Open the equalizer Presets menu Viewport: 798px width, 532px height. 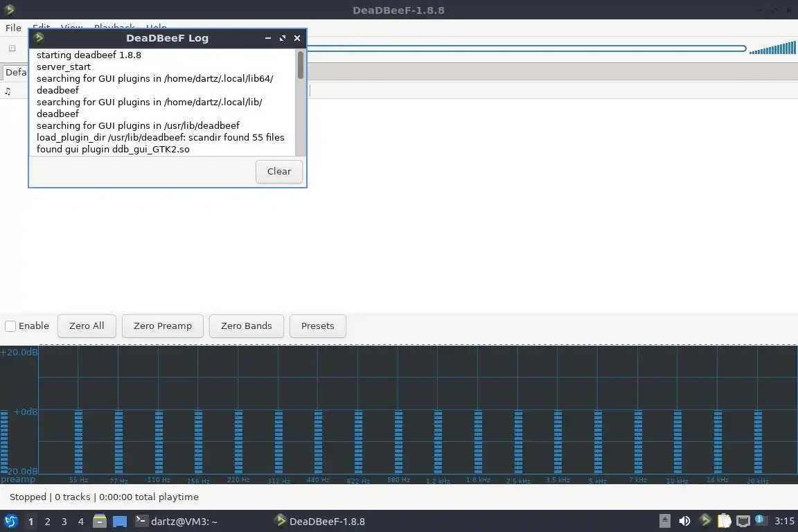(x=317, y=326)
